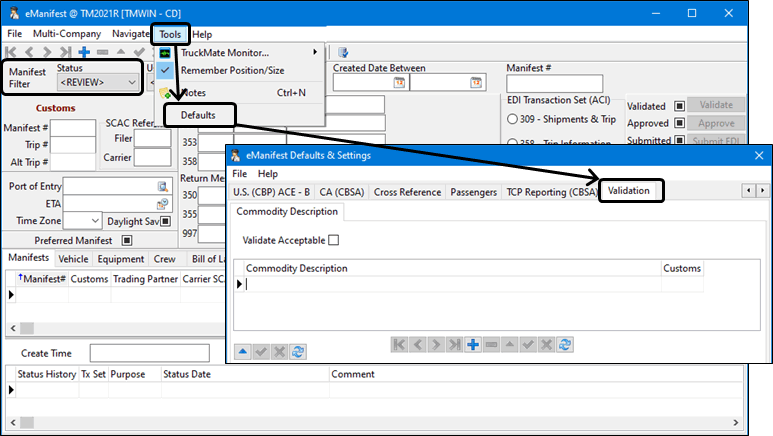Screen dimensions: 773x436
Task: Click the ETA date picker icon
Action: (x=162, y=204)
